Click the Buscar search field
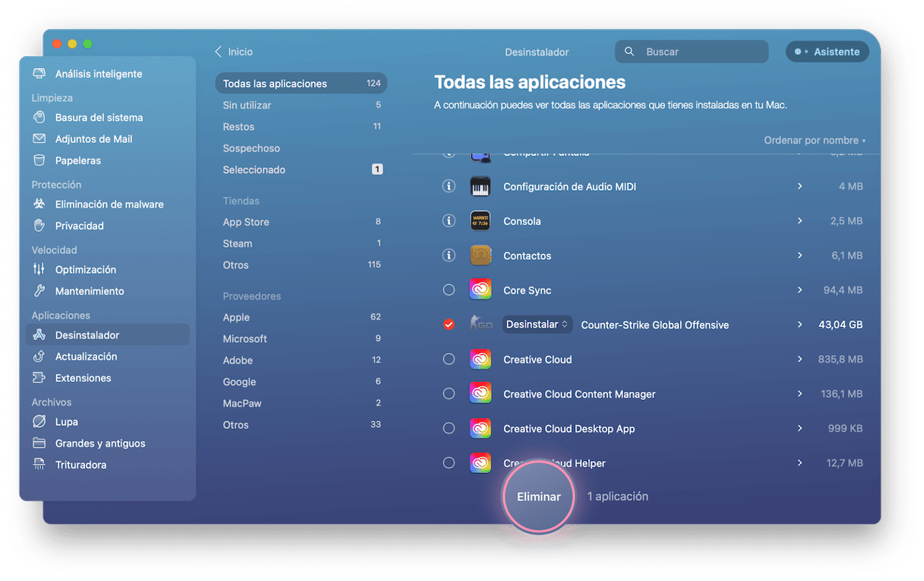The width and height of the screenshot is (924, 581). [x=691, y=52]
